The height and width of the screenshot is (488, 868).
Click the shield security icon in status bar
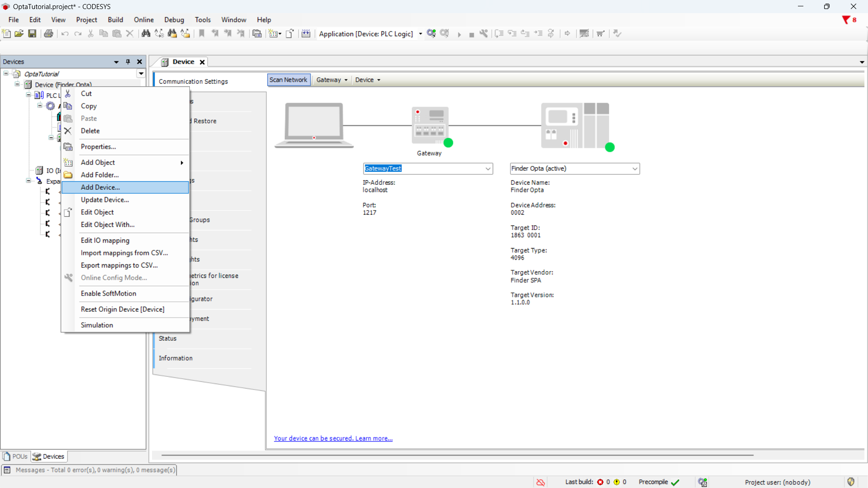(x=851, y=482)
